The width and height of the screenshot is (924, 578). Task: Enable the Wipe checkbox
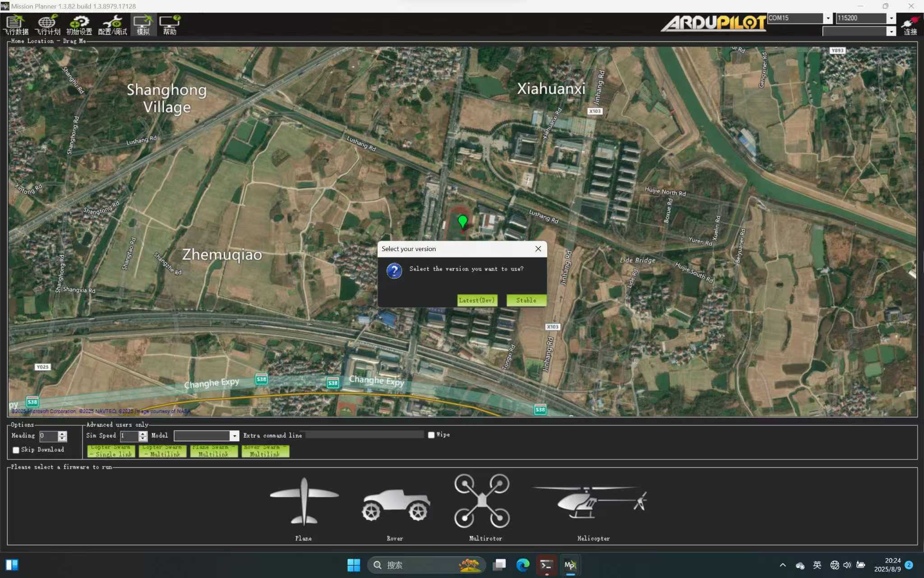431,435
